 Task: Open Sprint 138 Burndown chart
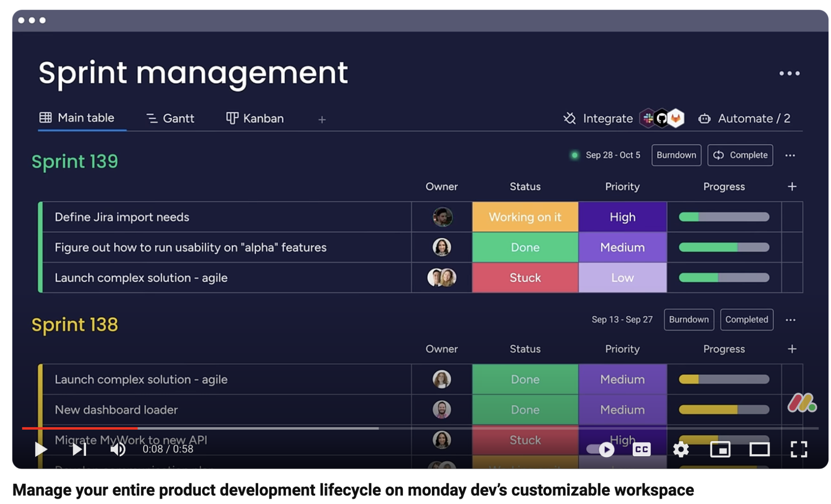(688, 319)
